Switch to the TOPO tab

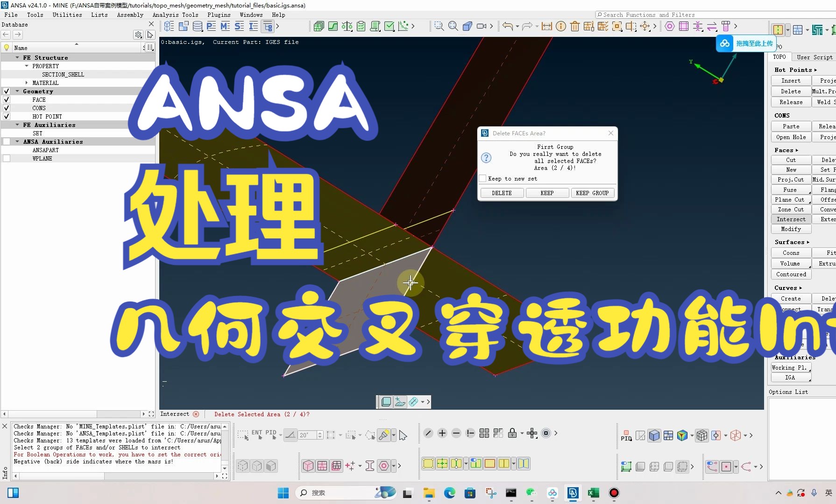point(779,57)
